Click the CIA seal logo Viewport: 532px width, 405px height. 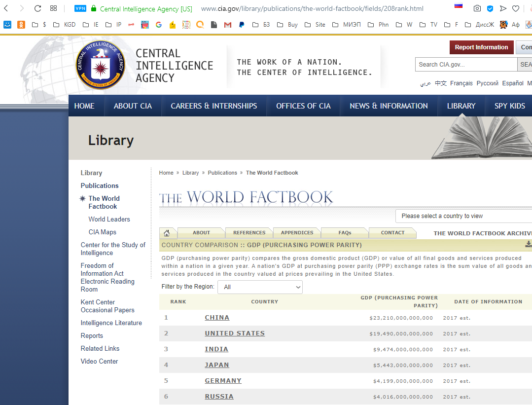[100, 65]
